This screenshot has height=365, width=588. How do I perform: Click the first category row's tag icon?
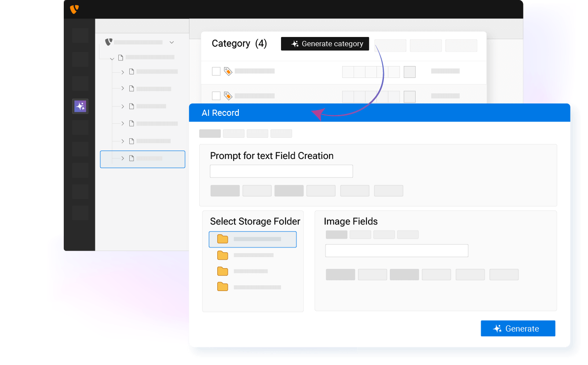coord(228,71)
